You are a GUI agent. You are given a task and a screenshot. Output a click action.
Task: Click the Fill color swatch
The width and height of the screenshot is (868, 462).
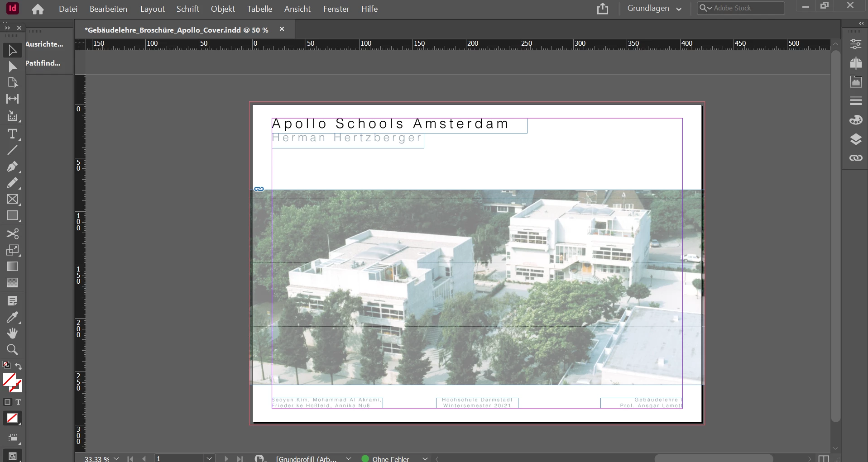[9, 380]
